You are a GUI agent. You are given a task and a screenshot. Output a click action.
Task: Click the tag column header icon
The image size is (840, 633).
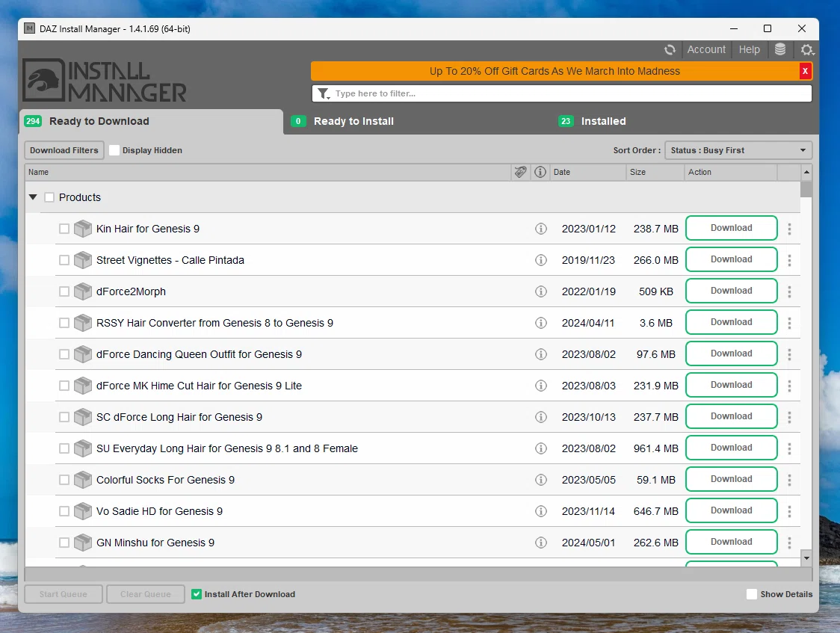[521, 172]
